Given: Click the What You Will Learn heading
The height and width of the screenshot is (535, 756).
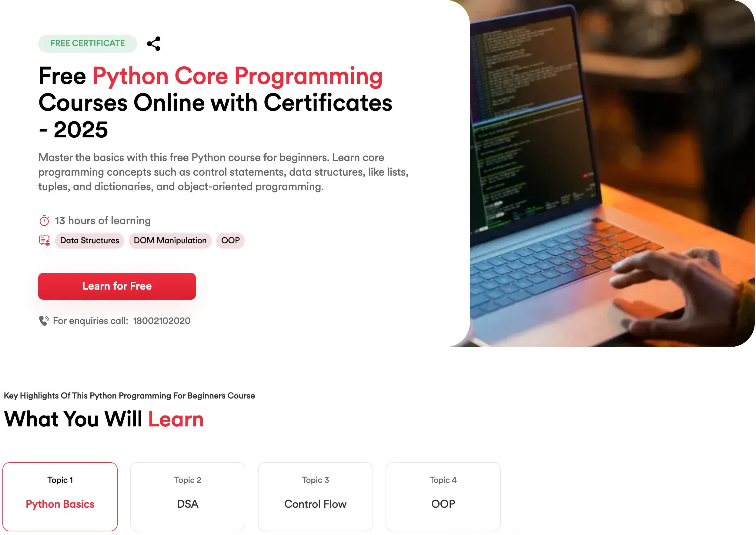Looking at the screenshot, I should [104, 419].
